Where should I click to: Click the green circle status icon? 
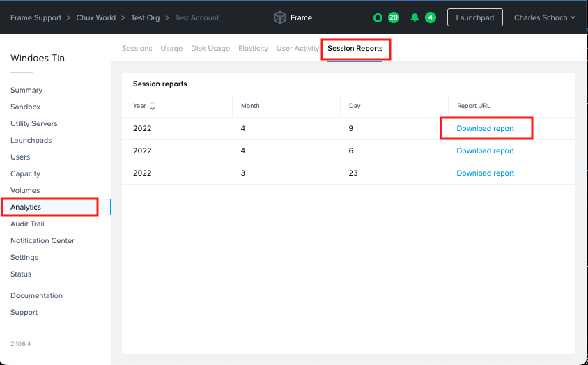tap(378, 17)
